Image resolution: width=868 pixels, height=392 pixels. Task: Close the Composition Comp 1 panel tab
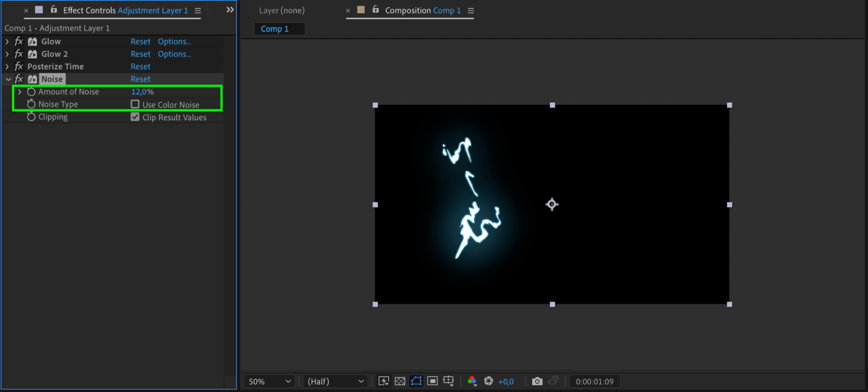coord(348,10)
